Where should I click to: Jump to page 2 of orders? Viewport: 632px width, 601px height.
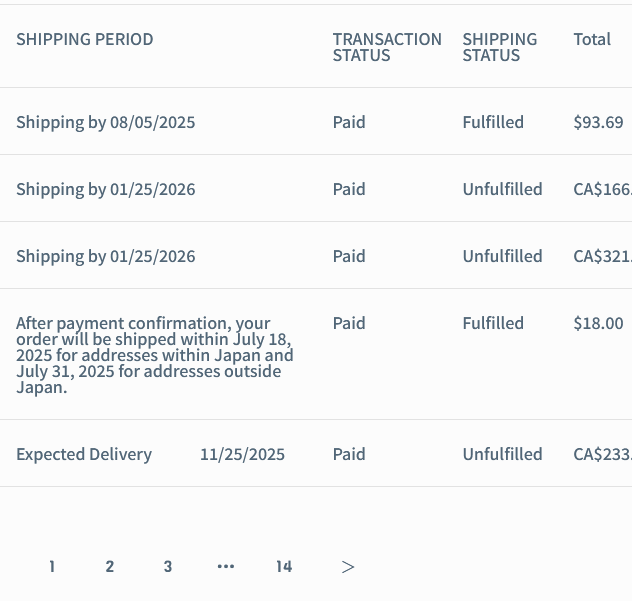click(110, 567)
